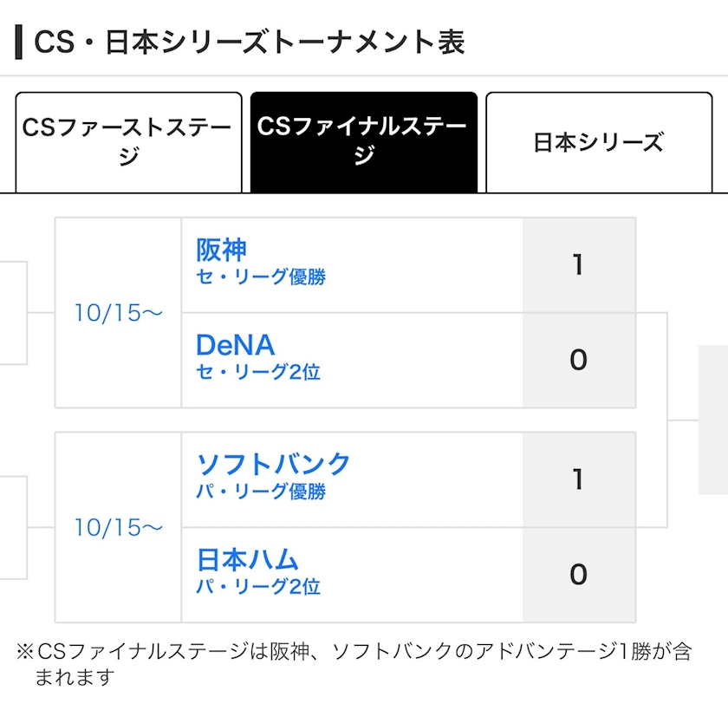
Task: Click the パ・リーグ優勝 label under ソフトバンク
Action: 260,492
